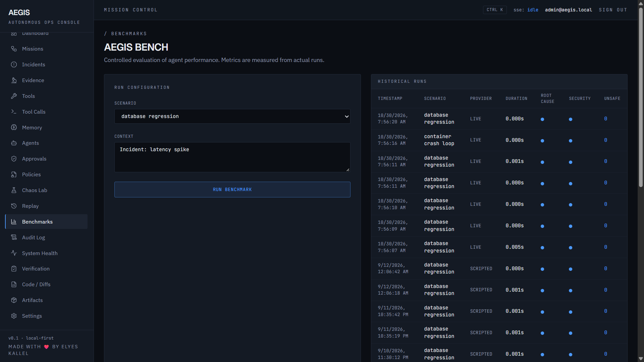Open the Scenario dropdown

click(x=232, y=116)
